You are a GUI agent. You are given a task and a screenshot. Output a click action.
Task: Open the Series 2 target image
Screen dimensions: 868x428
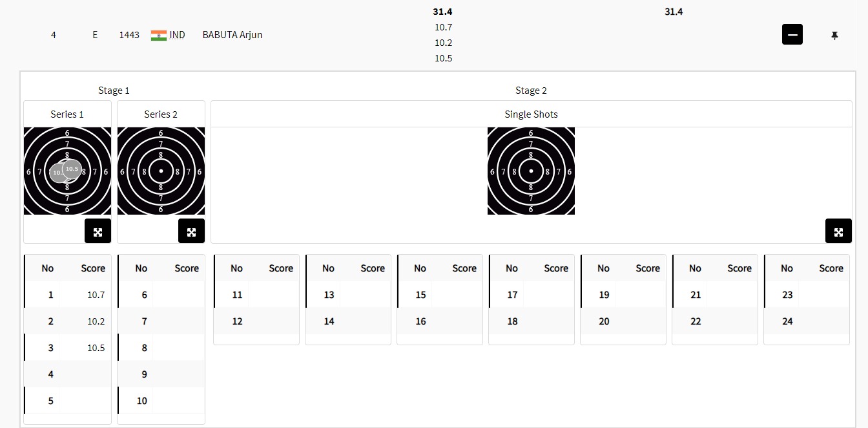coord(161,171)
